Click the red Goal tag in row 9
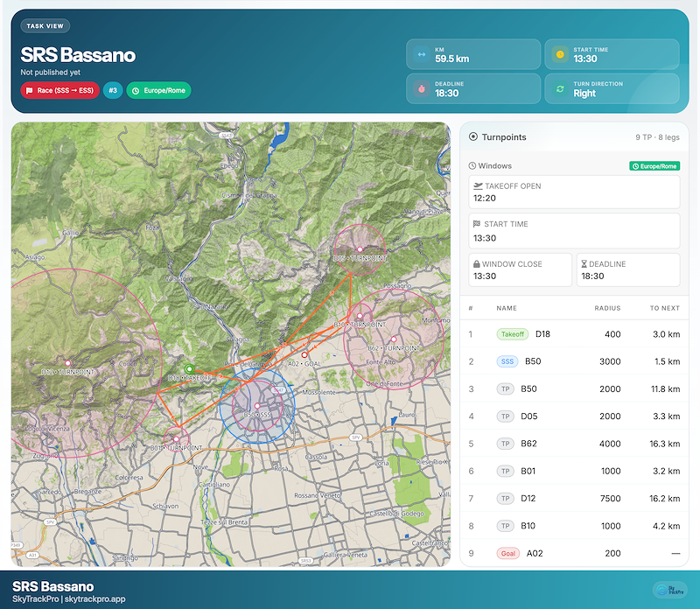 pyautogui.click(x=508, y=553)
